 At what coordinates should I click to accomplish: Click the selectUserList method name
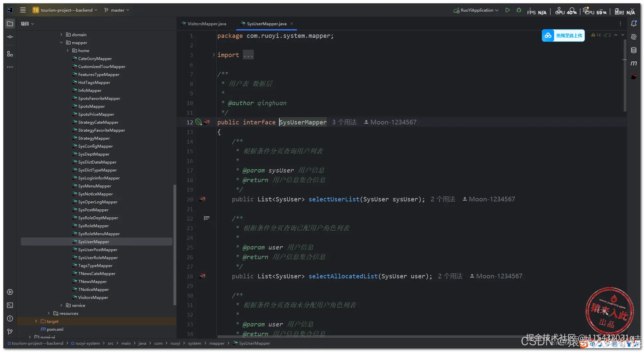(334, 199)
